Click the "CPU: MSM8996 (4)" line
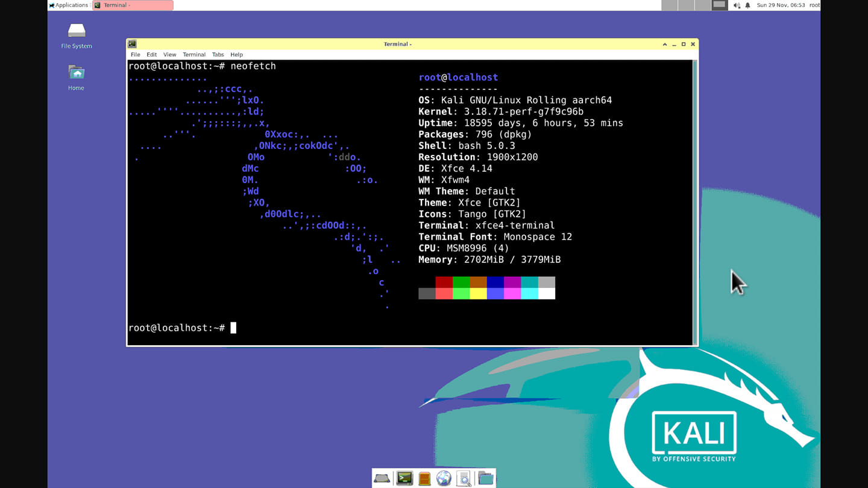868x488 pixels. [x=464, y=248]
